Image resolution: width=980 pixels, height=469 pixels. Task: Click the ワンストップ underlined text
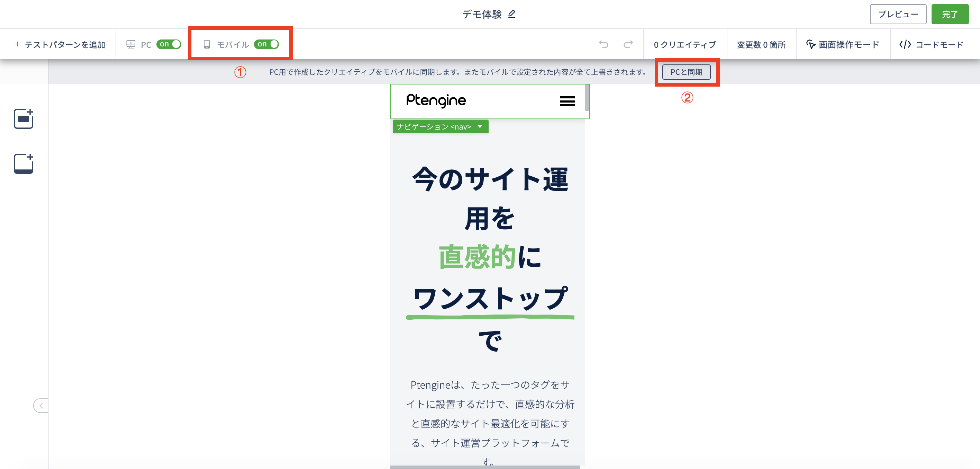point(490,299)
